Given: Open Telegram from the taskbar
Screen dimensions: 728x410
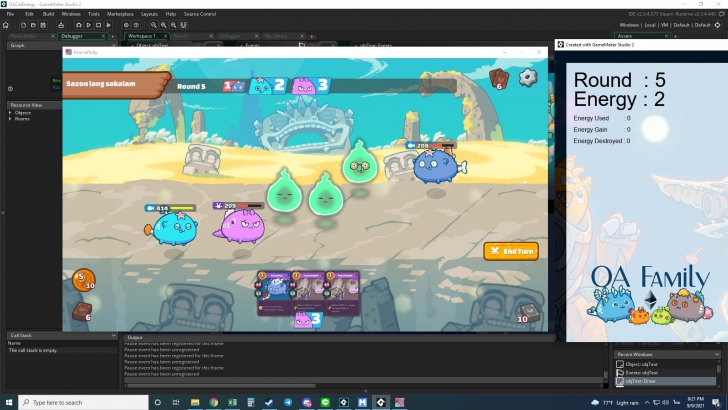Looking at the screenshot, I should (288, 402).
